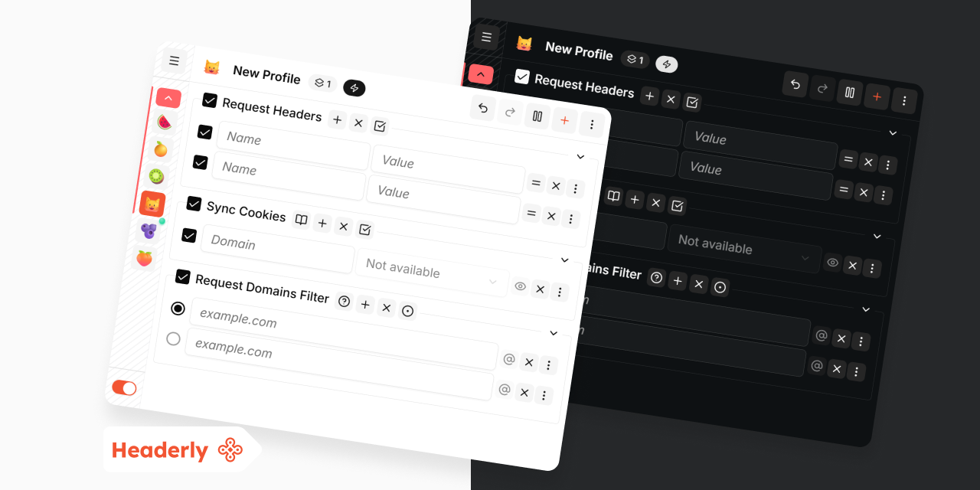Click the layers count badge showing 1
This screenshot has width=980, height=490.
[x=323, y=83]
